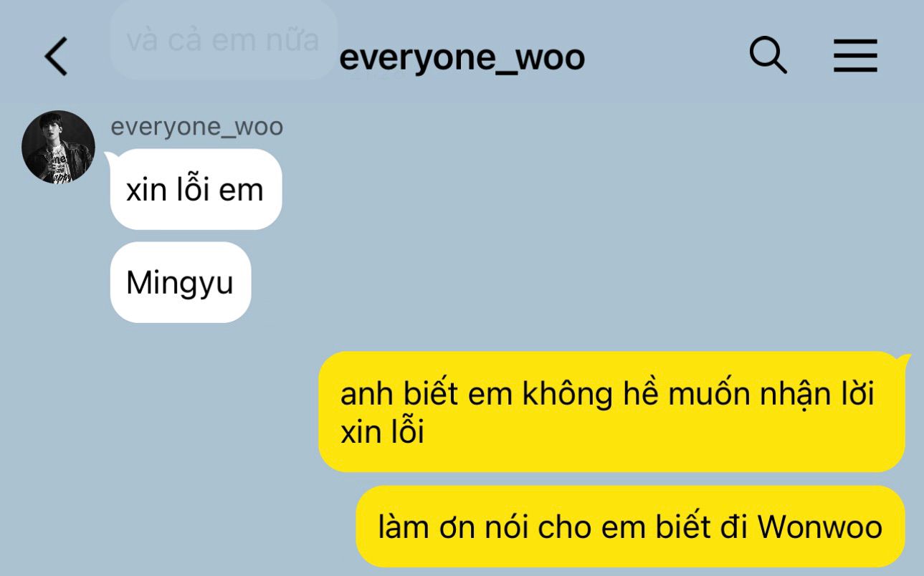Screen dimensions: 924x576
Task: Tap the yellow message starting 'anh biết em'
Action: point(611,412)
